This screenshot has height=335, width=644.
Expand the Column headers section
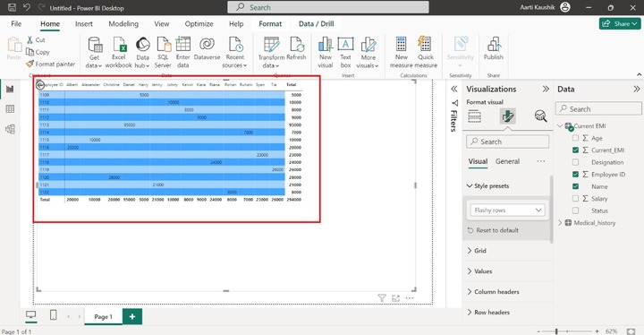[470, 292]
